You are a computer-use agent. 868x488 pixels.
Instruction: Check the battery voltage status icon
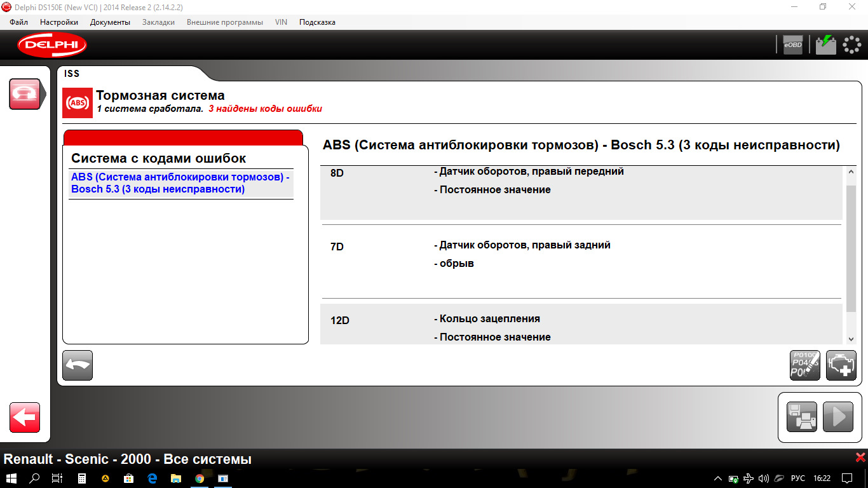[826, 44]
